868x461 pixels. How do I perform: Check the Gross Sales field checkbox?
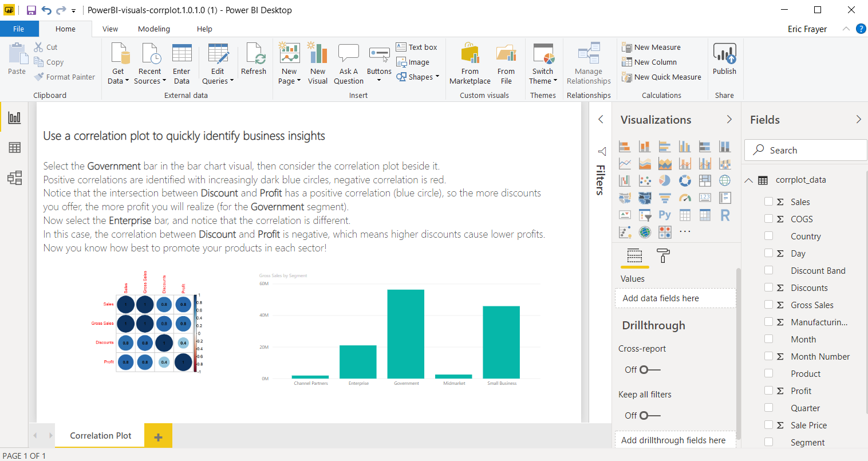coord(769,305)
